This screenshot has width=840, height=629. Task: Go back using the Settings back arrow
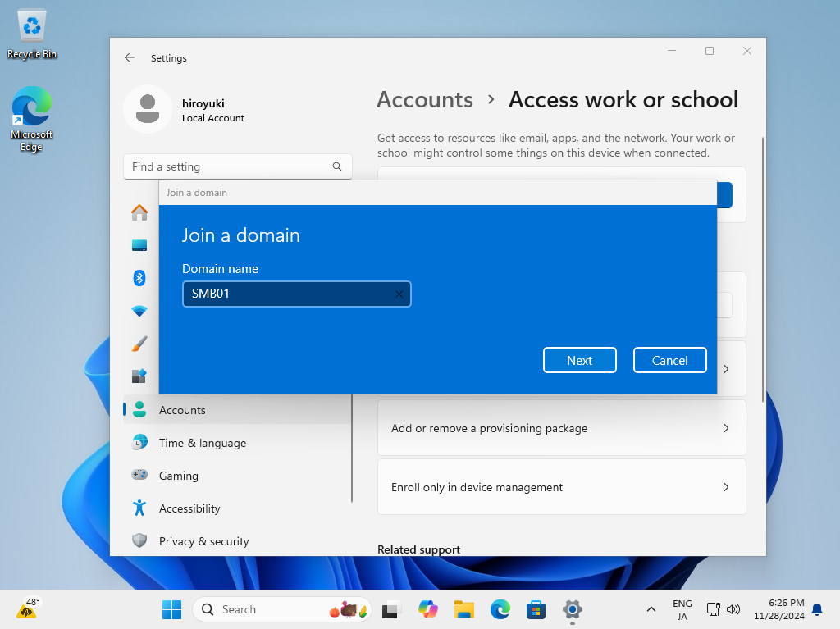[130, 58]
